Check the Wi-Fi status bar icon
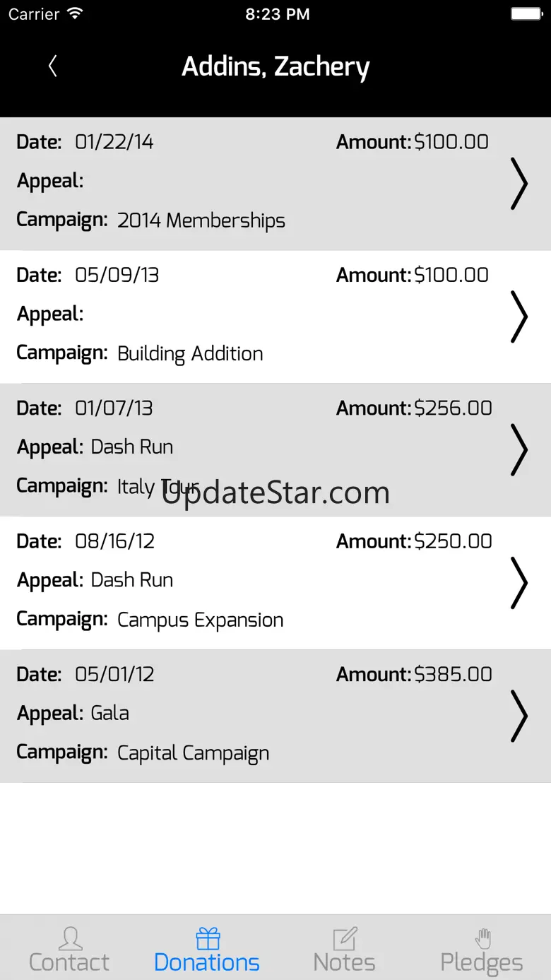The height and width of the screenshot is (980, 551). pyautogui.click(x=74, y=13)
